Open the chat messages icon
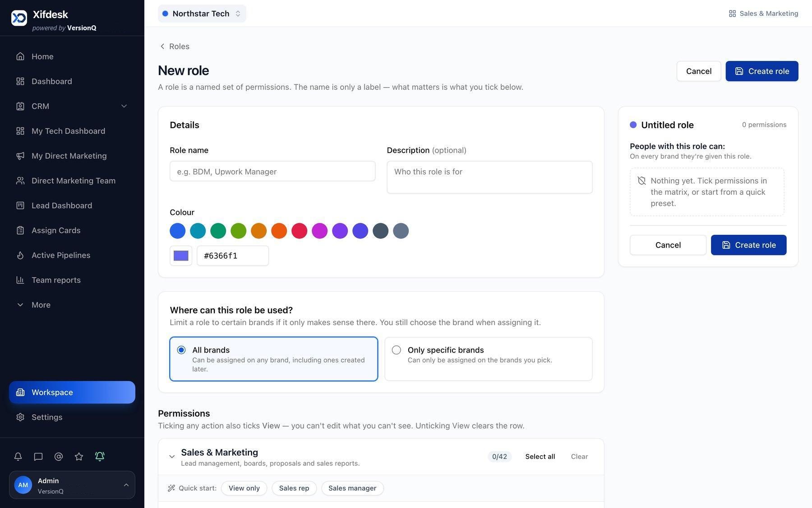 [38, 457]
